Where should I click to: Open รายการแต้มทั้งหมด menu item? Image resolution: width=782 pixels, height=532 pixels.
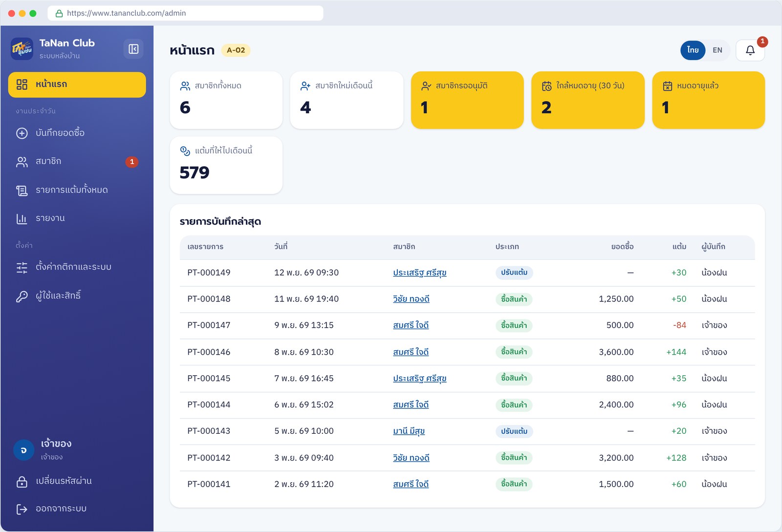coord(77,190)
